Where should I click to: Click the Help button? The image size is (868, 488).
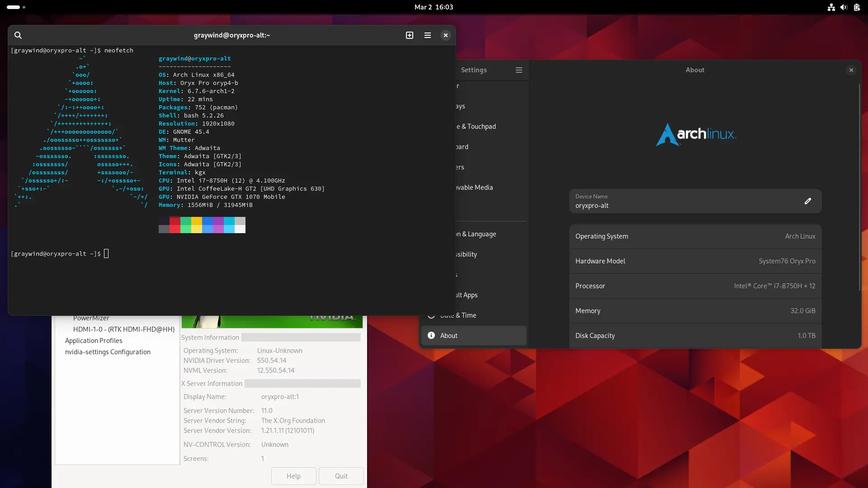pyautogui.click(x=293, y=476)
